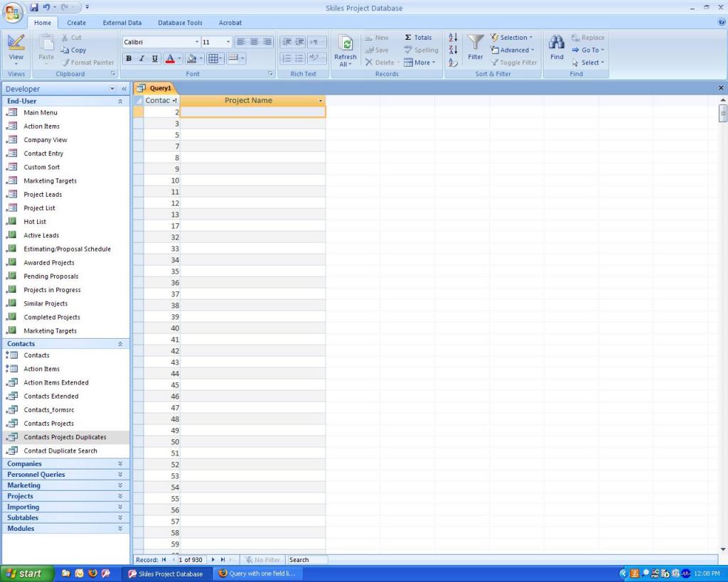This screenshot has height=582, width=728.
Task: Click the Font color red A button
Action: coord(170,58)
